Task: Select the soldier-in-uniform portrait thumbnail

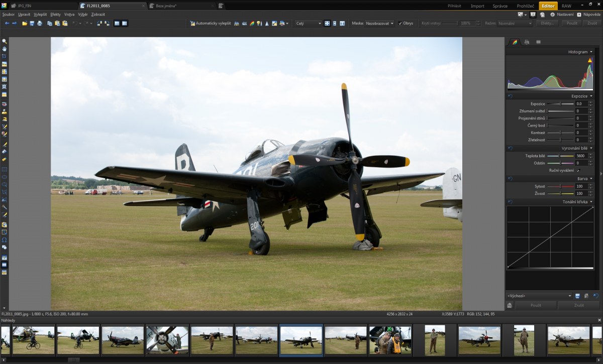Action: tap(434, 340)
